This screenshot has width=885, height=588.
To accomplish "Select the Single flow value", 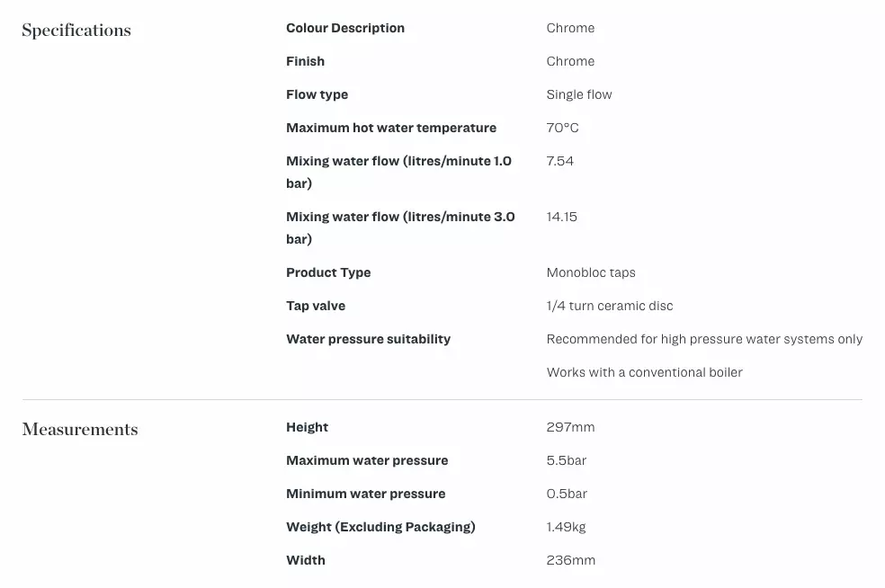I will click(578, 94).
